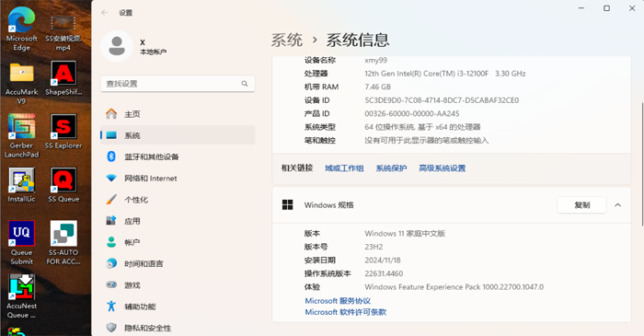This screenshot has height=336, width=644.
Task: Click the 本地帐户 label under username
Action: 154,52
